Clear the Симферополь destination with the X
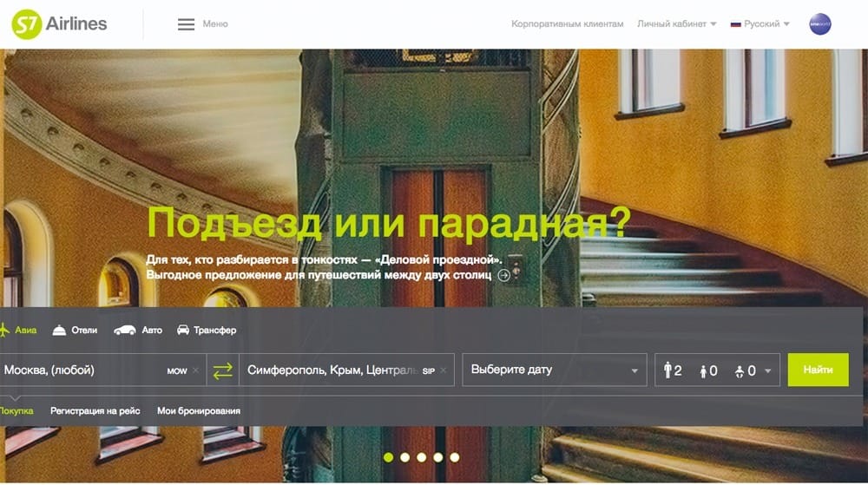Screen dimensions: 868x485 pos(444,370)
